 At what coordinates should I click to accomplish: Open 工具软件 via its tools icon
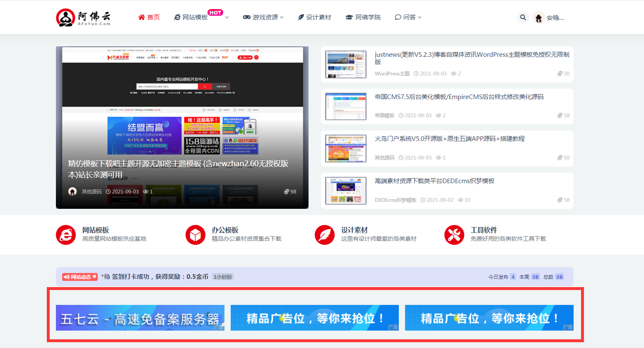454,234
